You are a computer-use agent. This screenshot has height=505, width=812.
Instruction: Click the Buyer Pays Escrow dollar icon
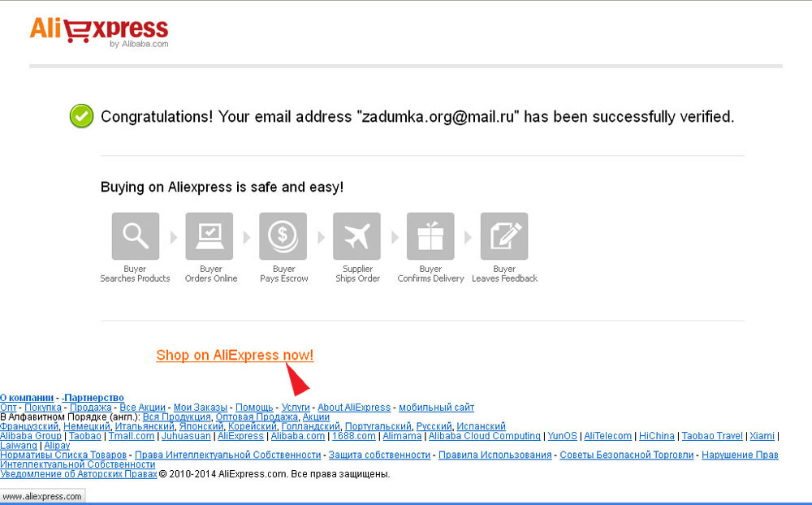283,236
